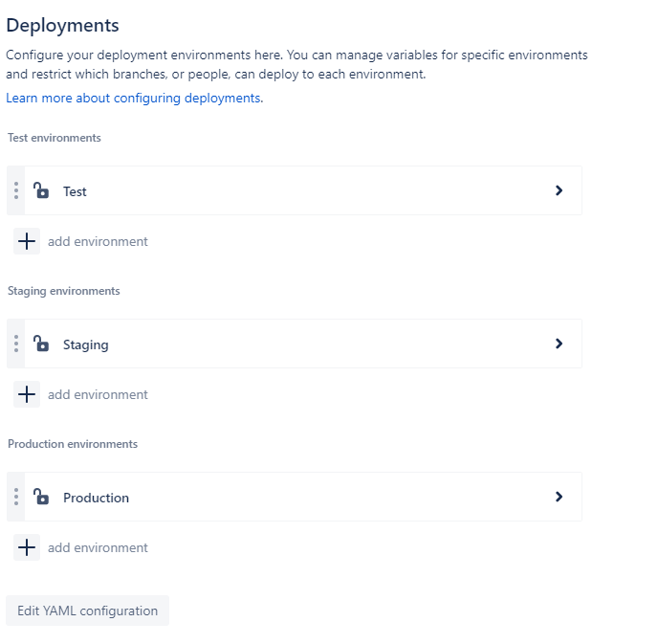
Task: Expand the Test environment chevron
Action: coord(559,190)
